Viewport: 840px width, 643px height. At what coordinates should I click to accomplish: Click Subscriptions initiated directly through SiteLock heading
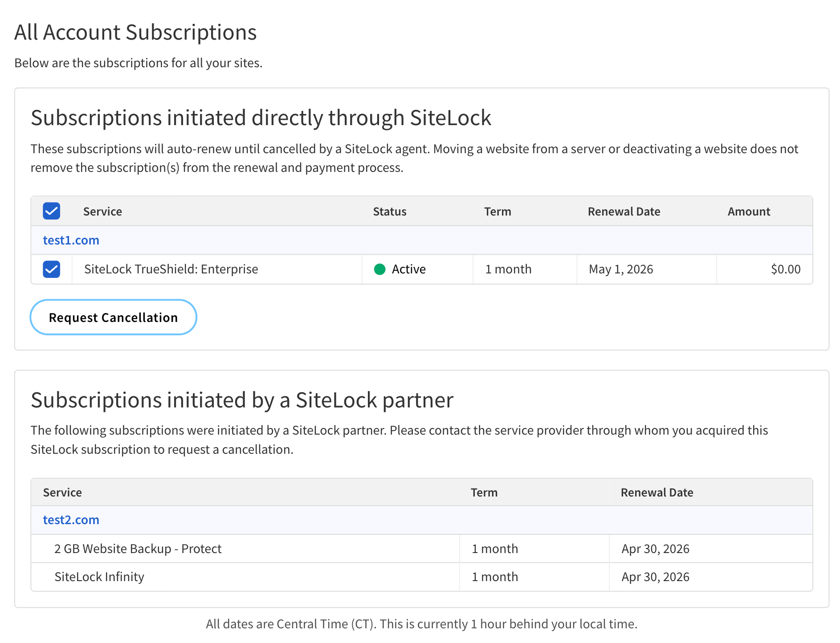(x=261, y=118)
